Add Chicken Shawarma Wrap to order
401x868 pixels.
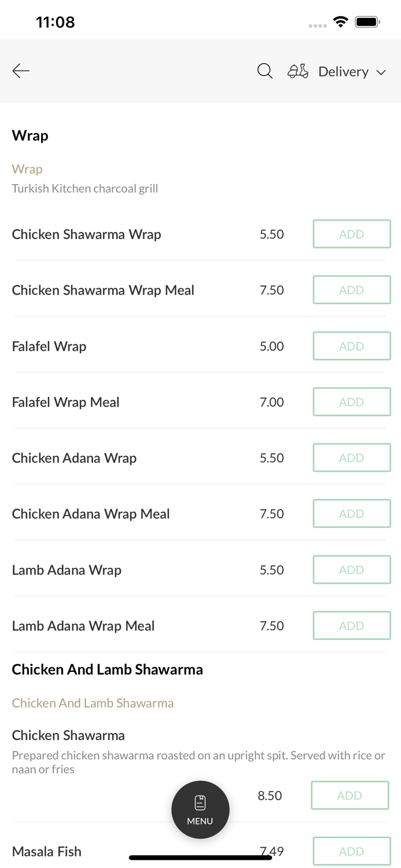[x=352, y=234]
